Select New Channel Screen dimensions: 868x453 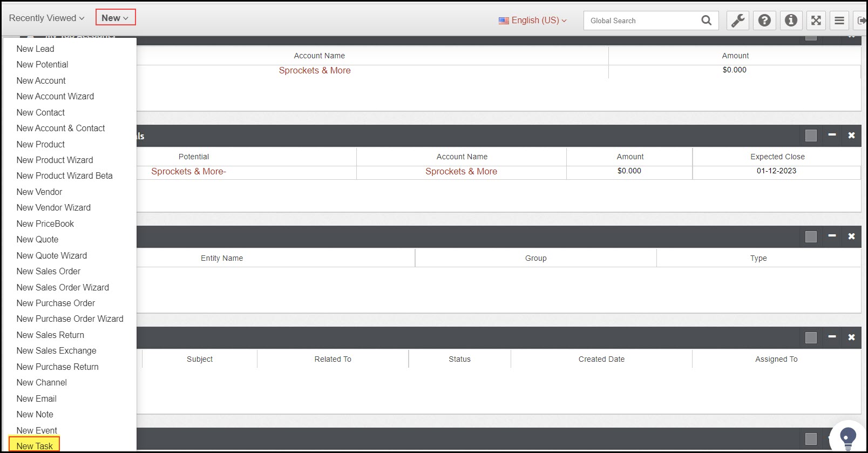[42, 382]
